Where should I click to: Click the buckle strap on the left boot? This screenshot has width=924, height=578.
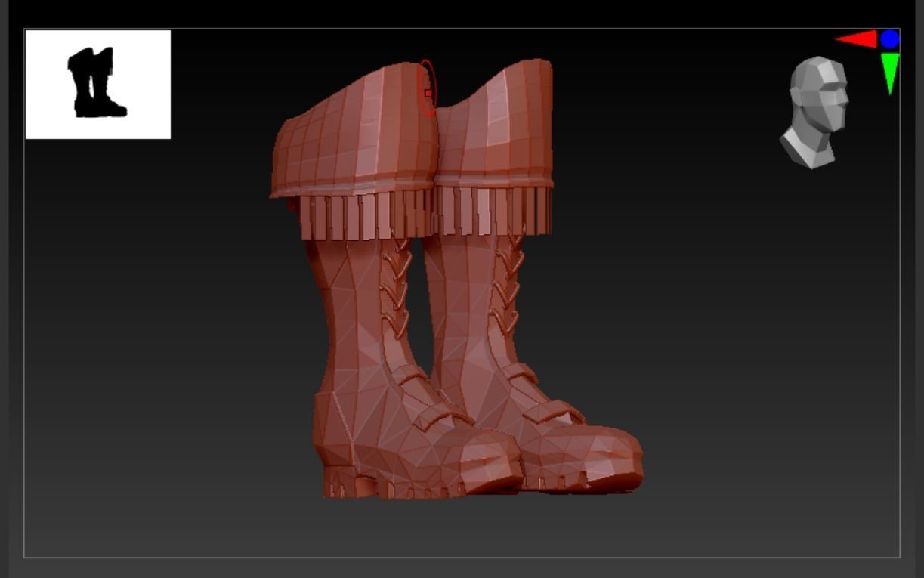(443, 415)
